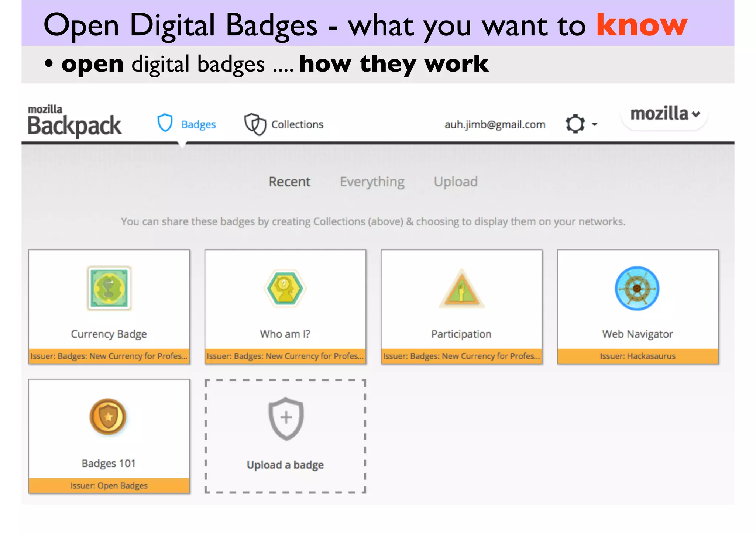Click the issuer bar under Currency Badge
Screen dimensions: 756x534
click(109, 356)
